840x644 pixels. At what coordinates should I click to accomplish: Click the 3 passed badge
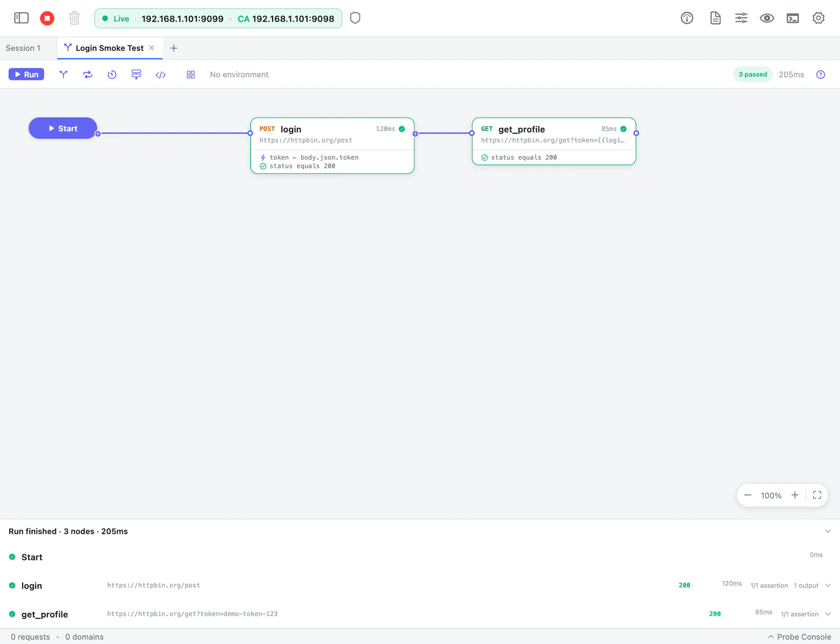(753, 74)
